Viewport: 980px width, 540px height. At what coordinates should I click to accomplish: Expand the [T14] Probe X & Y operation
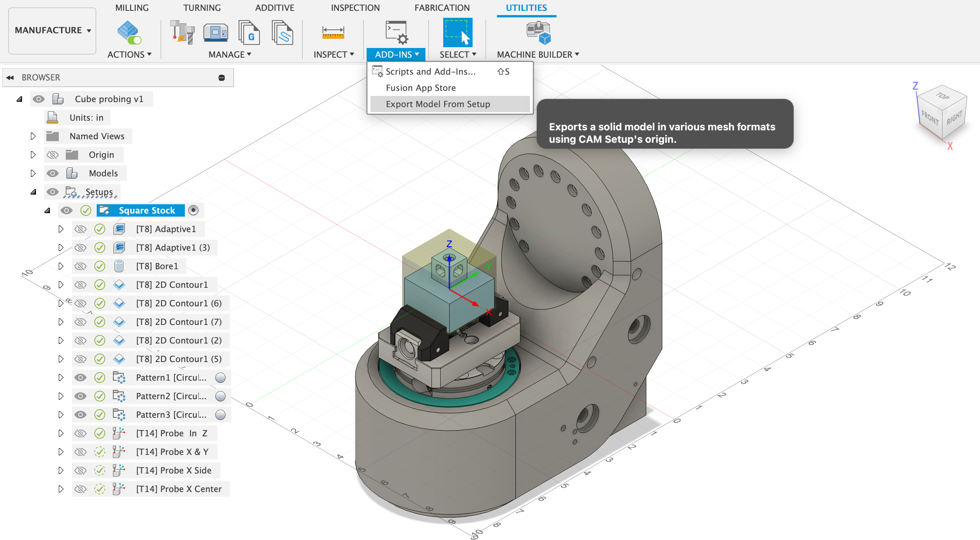tap(61, 452)
